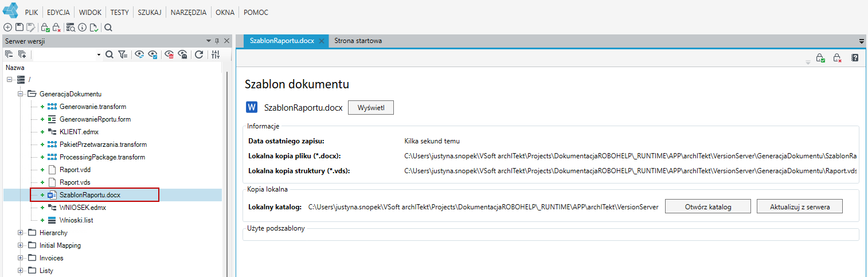
Task: Close the Serwer wersji panel
Action: tap(226, 41)
